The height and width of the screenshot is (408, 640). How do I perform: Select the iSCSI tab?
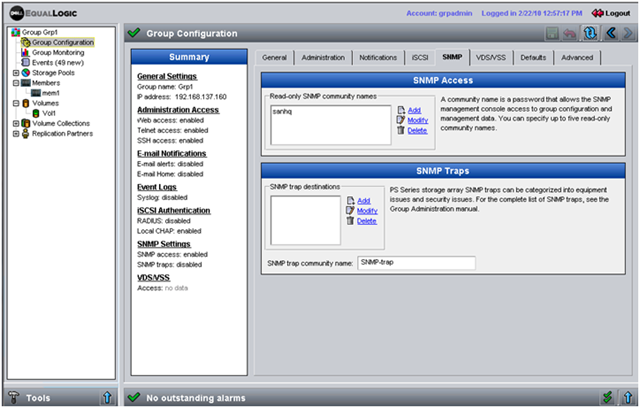click(420, 58)
